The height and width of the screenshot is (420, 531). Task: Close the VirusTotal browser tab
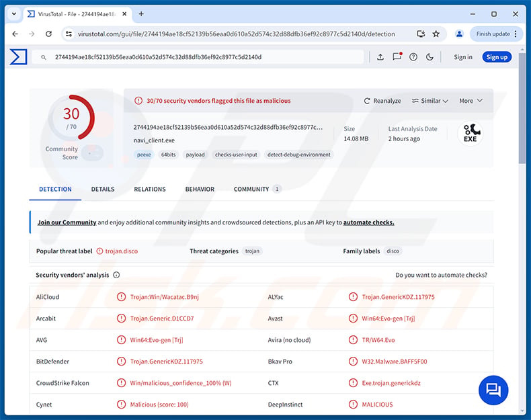[124, 14]
